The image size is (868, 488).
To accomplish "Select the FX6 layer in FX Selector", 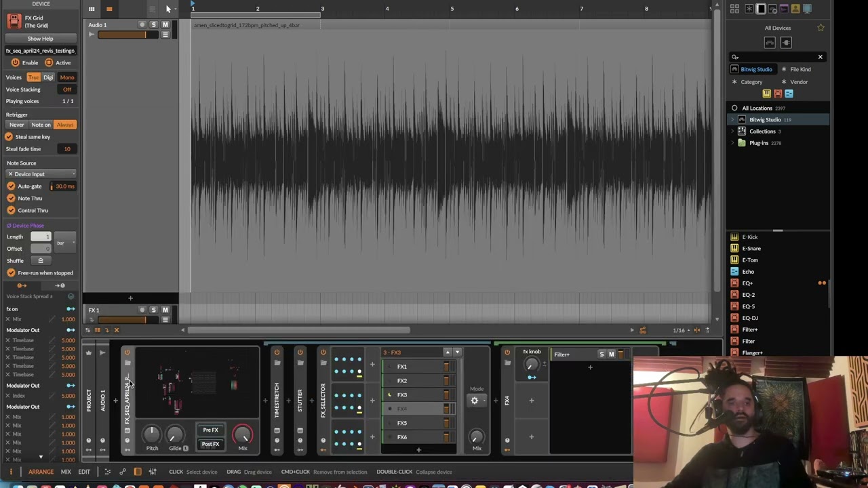I will 419,437.
